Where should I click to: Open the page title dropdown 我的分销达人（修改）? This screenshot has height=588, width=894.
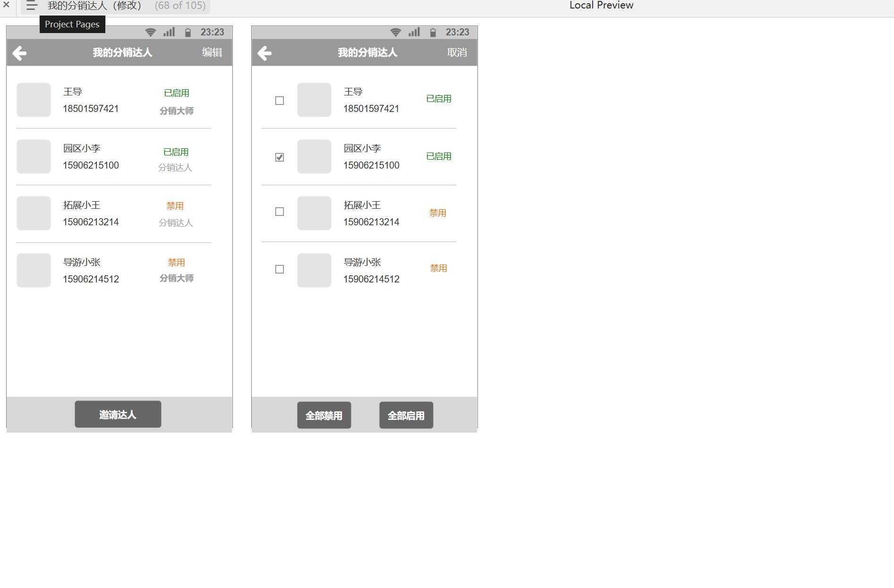pos(94,6)
